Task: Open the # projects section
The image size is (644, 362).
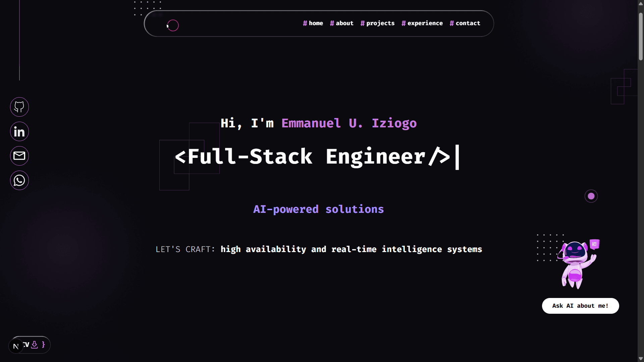Action: [x=378, y=23]
